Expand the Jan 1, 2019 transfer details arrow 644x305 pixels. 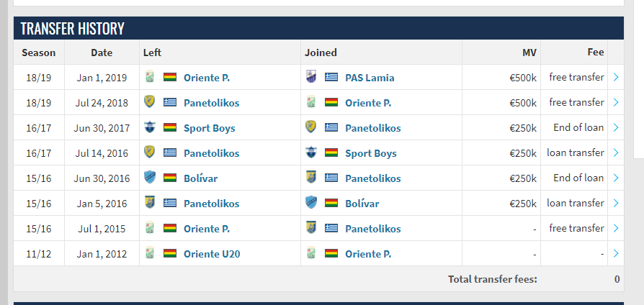click(x=616, y=78)
